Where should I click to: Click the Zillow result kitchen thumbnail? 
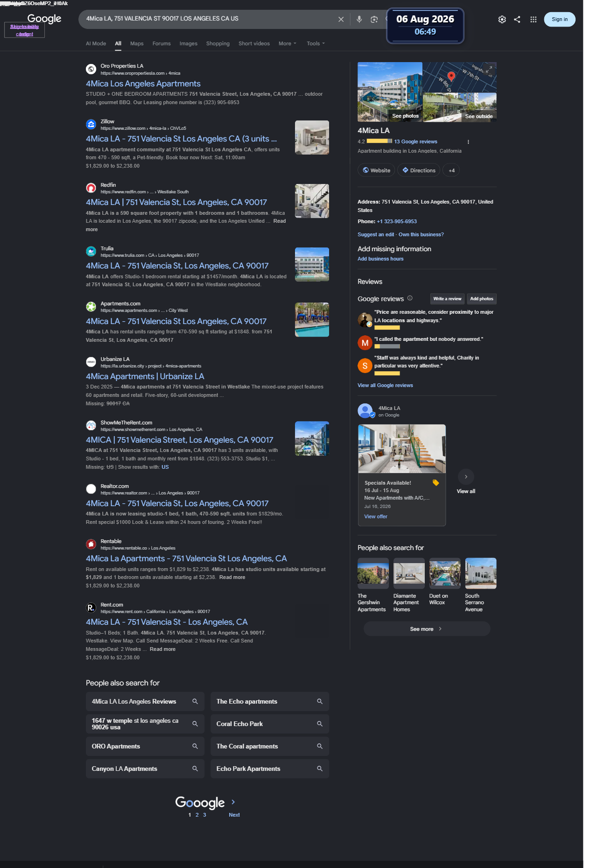pyautogui.click(x=312, y=137)
